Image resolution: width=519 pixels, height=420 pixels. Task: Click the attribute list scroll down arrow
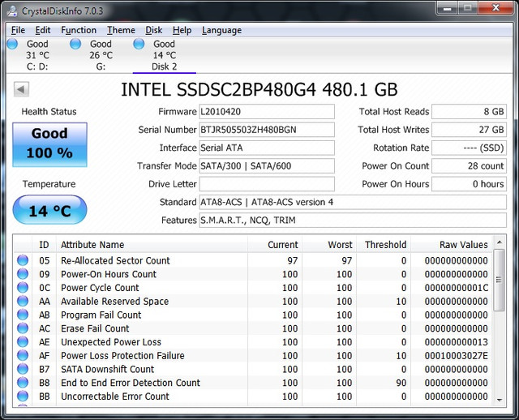coord(500,401)
